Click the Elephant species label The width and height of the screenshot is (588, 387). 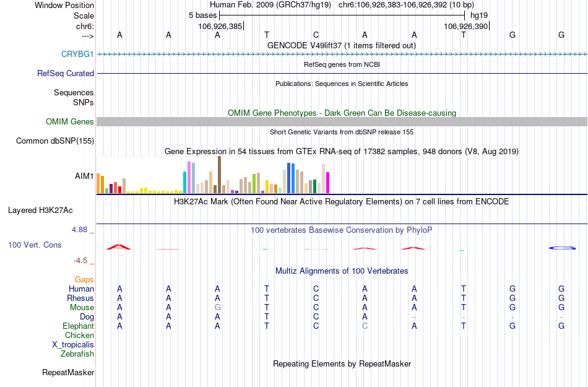pyautogui.click(x=78, y=326)
